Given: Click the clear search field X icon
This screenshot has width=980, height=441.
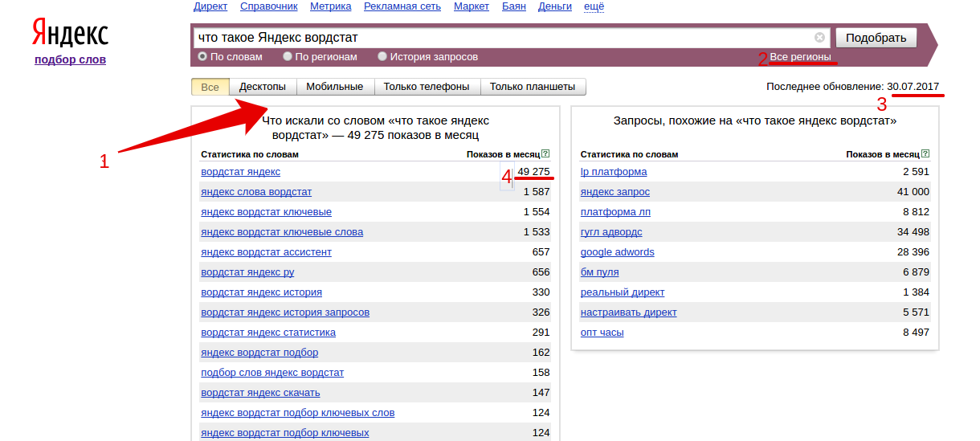Looking at the screenshot, I should click(819, 38).
